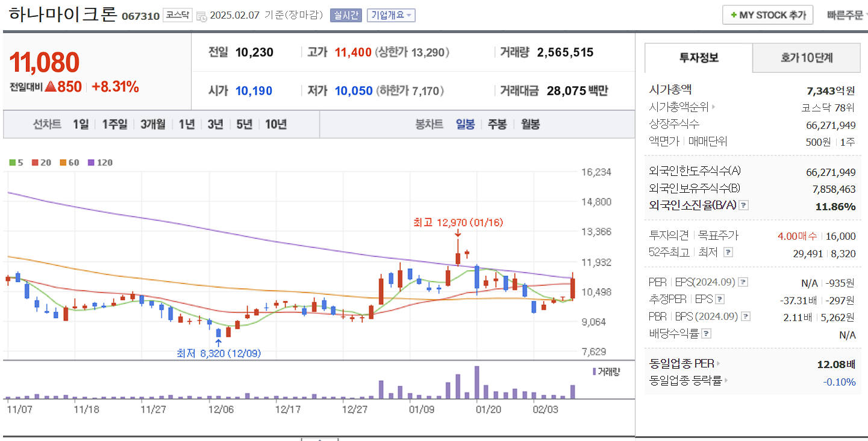
Task: Click the 추정PER EPS help icon
Action: click(x=719, y=299)
